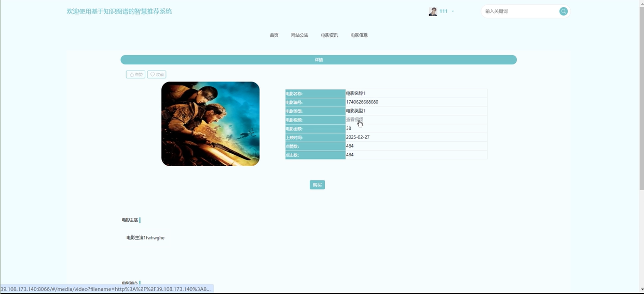
Task: Select the value 电影名称1
Action: tap(355, 93)
